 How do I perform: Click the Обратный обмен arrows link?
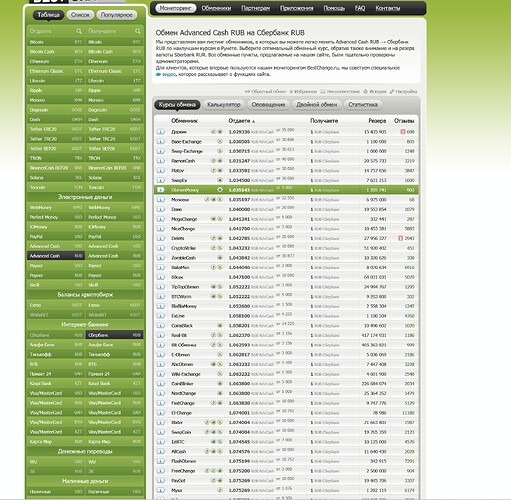pos(265,91)
